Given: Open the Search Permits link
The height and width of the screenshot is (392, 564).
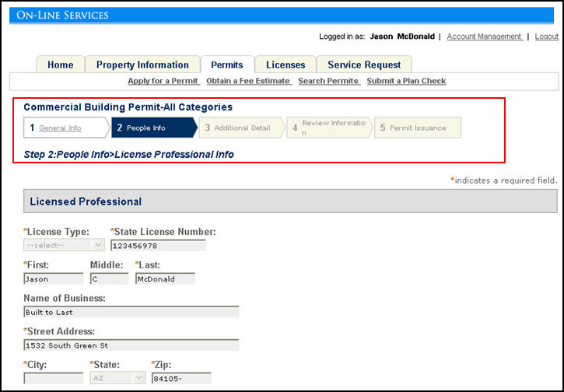Looking at the screenshot, I should 328,81.
